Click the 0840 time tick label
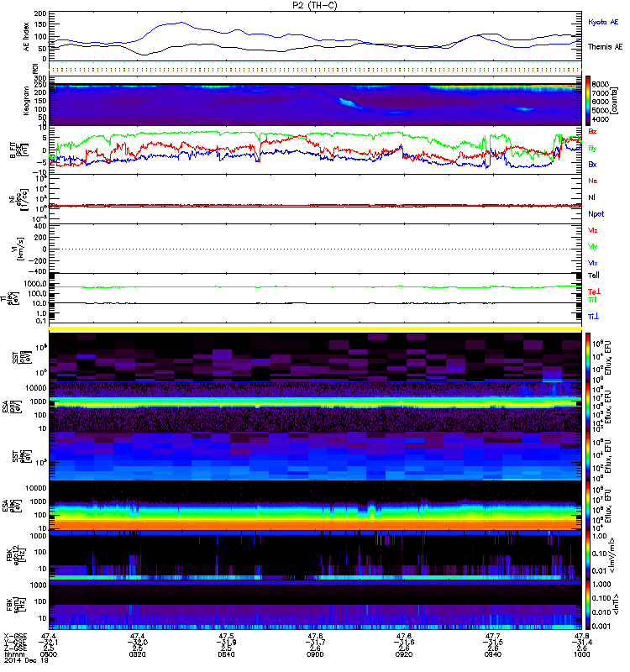The height and width of the screenshot is (672, 630). pos(226,654)
